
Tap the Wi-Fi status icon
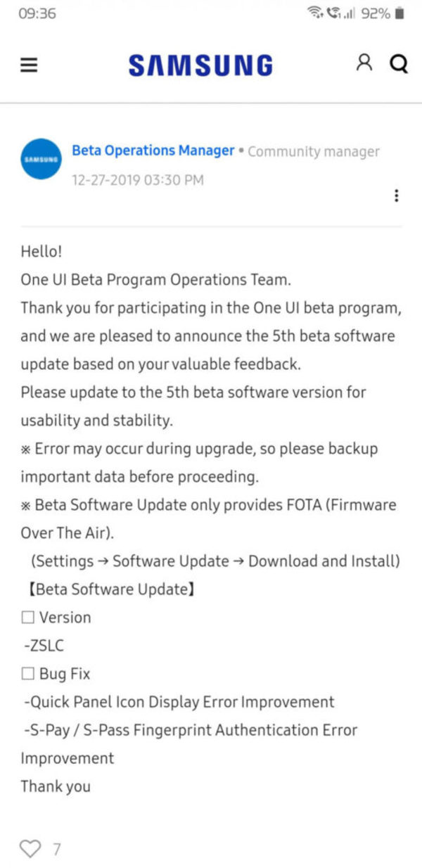[315, 13]
